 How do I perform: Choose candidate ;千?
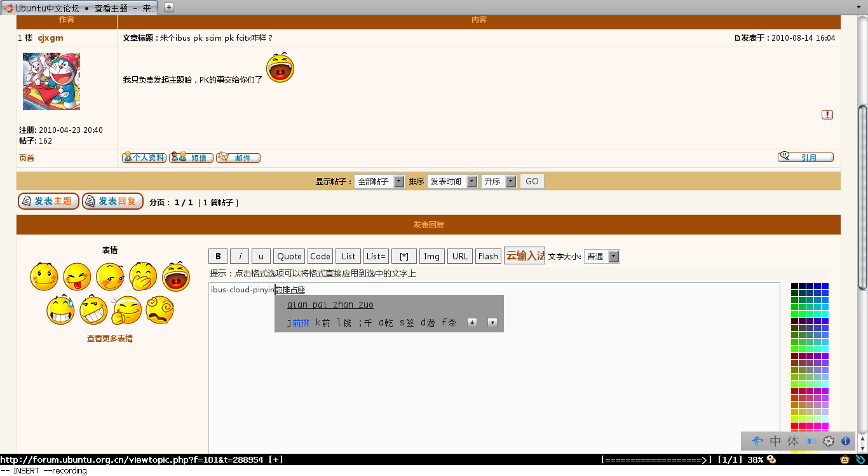coord(365,323)
